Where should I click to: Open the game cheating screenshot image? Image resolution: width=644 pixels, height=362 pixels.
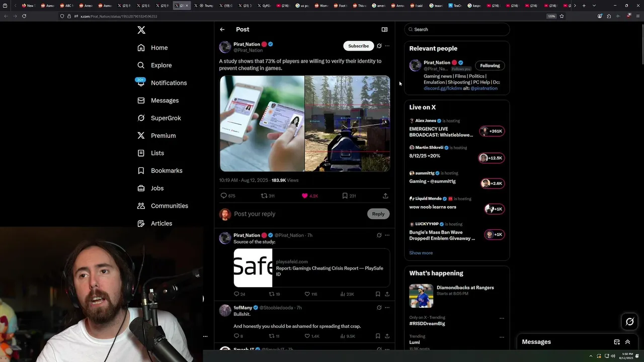(347, 124)
